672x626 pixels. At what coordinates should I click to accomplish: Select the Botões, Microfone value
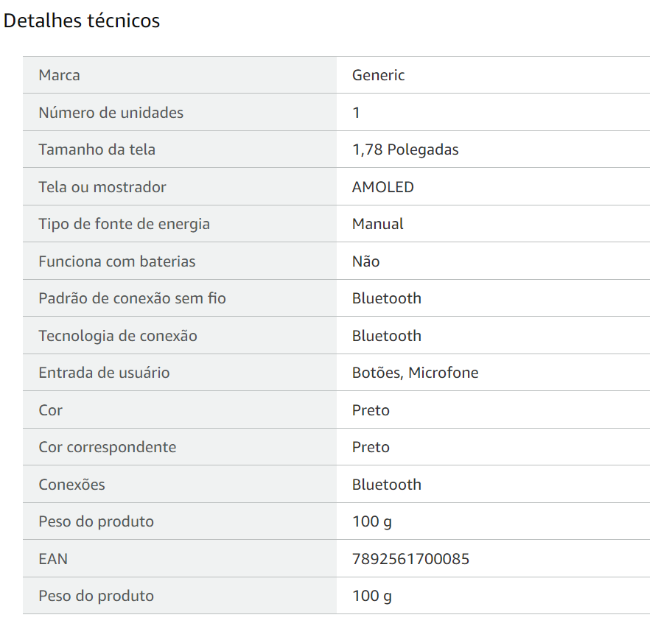[x=415, y=373]
